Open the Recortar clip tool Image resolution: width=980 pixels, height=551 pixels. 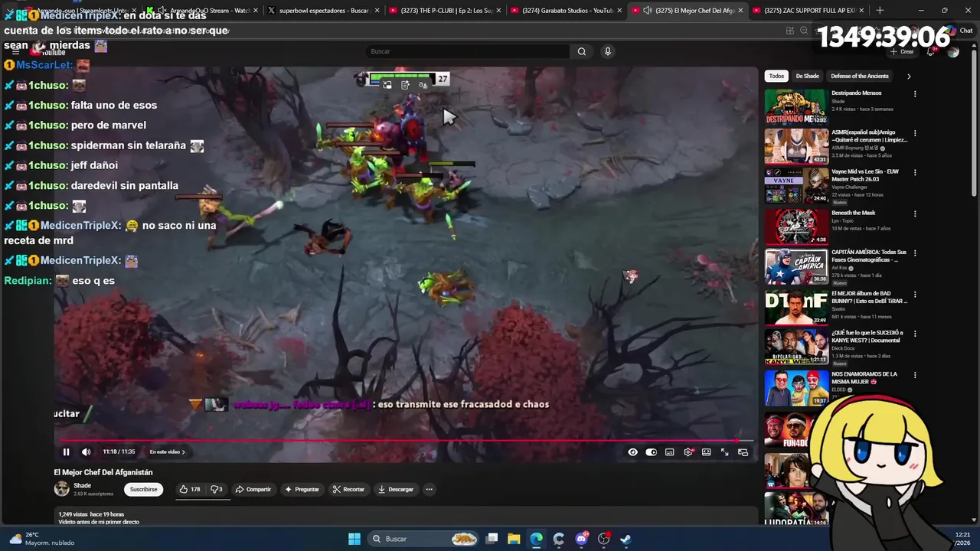click(x=348, y=489)
